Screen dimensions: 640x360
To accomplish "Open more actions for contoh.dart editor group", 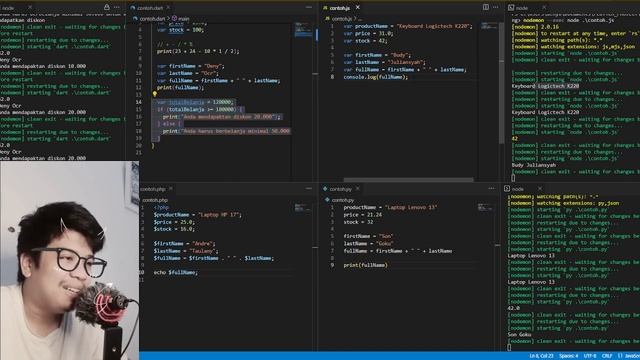I will tap(309, 7).
